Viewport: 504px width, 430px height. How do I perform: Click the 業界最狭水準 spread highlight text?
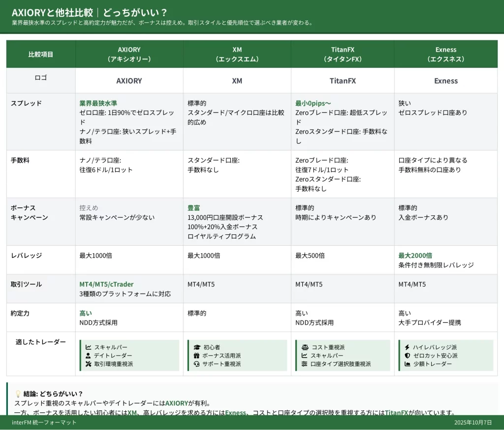[98, 103]
